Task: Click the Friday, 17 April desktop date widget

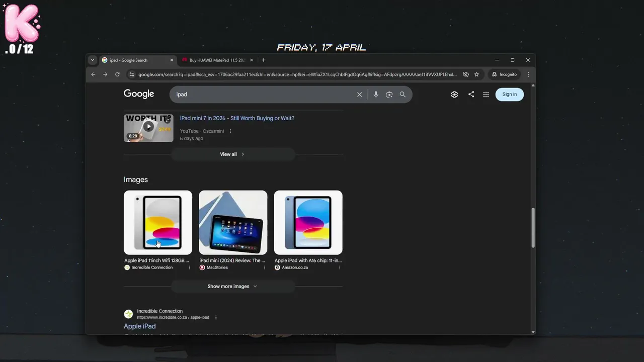Action: [321, 48]
